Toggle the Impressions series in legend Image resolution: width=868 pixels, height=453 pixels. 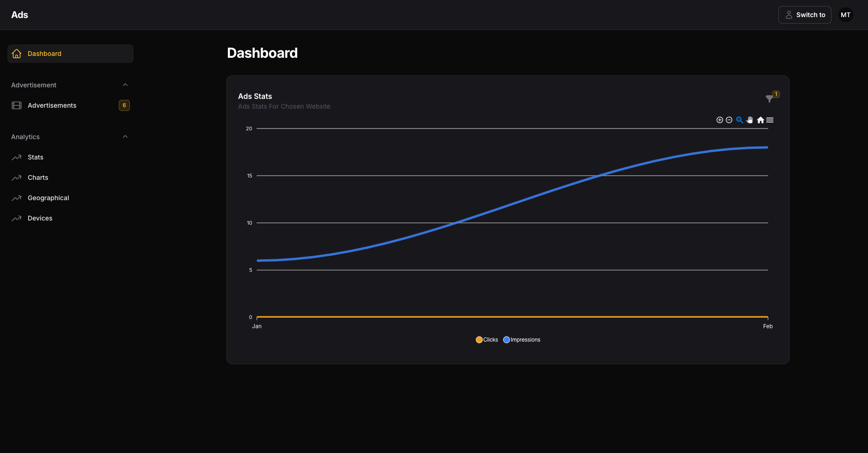coord(522,340)
